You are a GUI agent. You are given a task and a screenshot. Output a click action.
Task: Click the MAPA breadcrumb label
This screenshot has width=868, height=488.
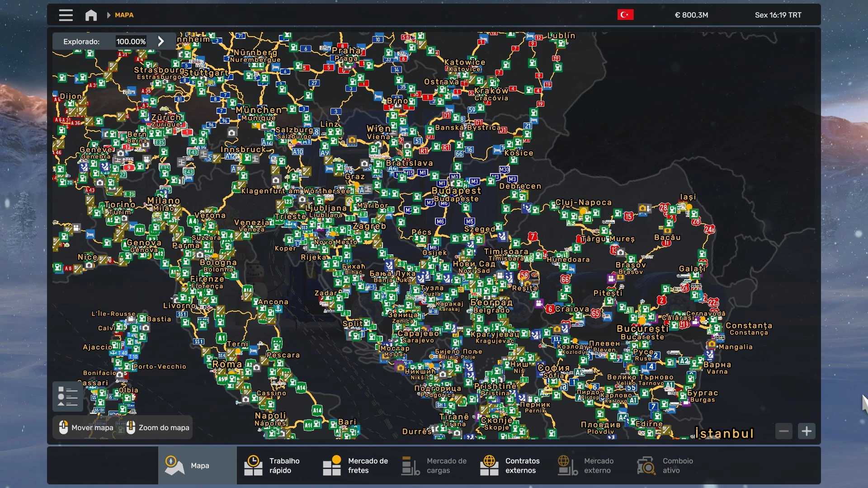pyautogui.click(x=124, y=15)
